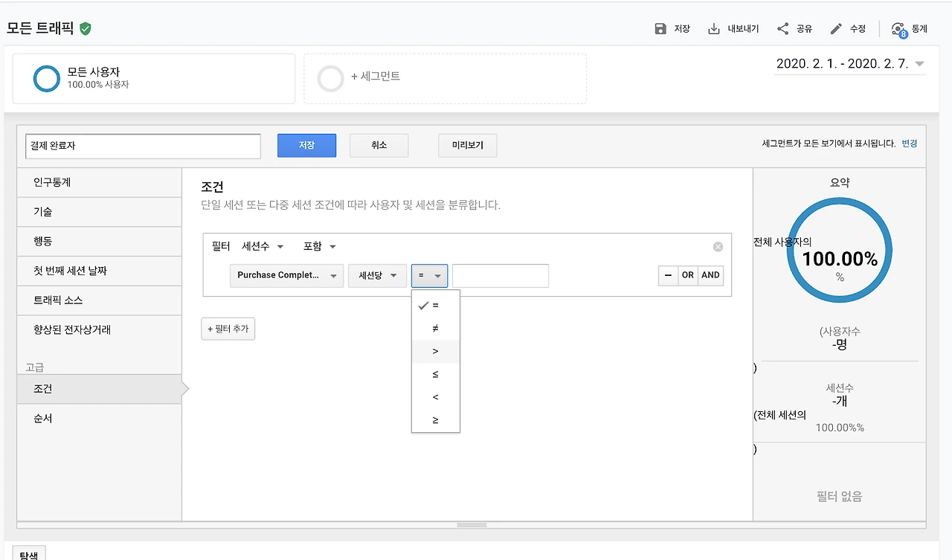The width and height of the screenshot is (952, 560).
Task: Export the report with 내보내기
Action: point(733,29)
